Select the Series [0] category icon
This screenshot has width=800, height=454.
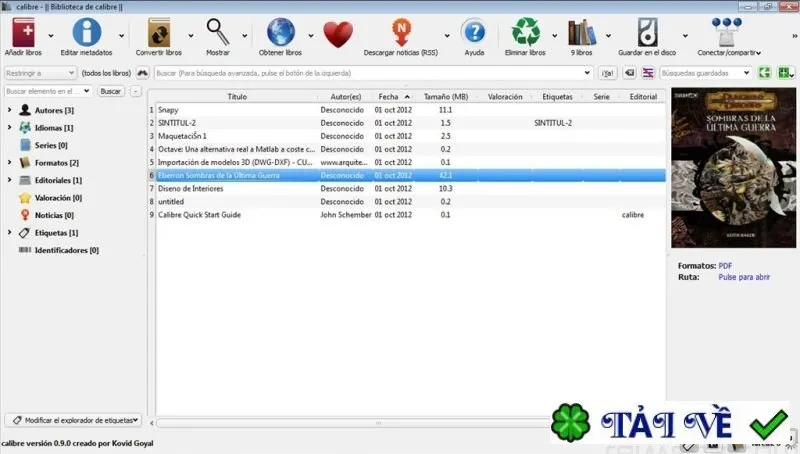[x=25, y=145]
